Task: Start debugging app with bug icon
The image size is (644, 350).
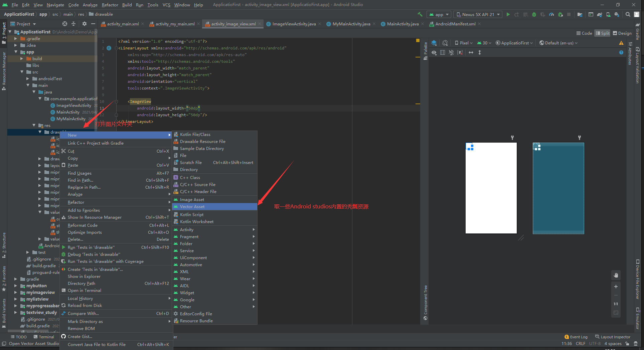Action: pyautogui.click(x=534, y=14)
